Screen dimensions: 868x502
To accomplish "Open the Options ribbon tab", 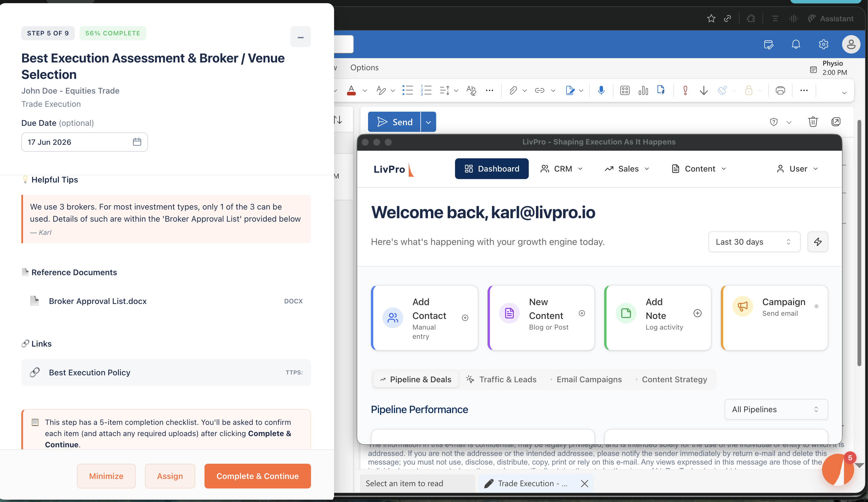I will (x=364, y=67).
